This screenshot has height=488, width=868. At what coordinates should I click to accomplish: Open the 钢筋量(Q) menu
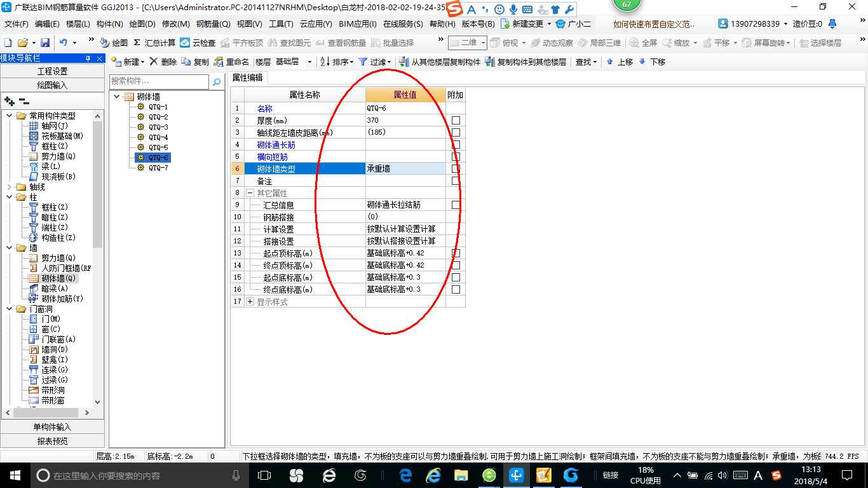pos(213,24)
